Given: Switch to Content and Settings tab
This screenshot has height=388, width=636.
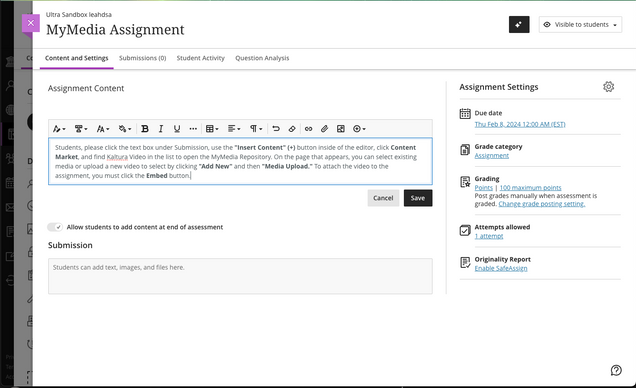Looking at the screenshot, I should 77,58.
